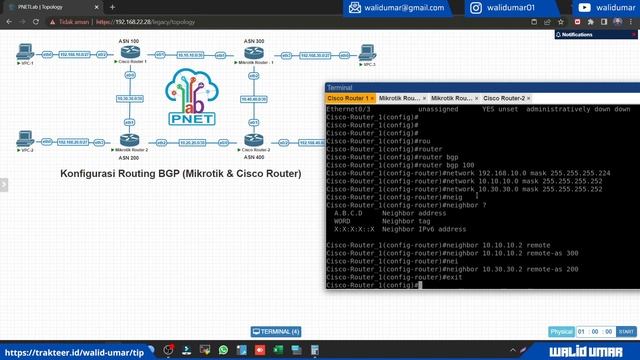Open a new browser tab
Screen dimensions: 640x360
[112, 7]
